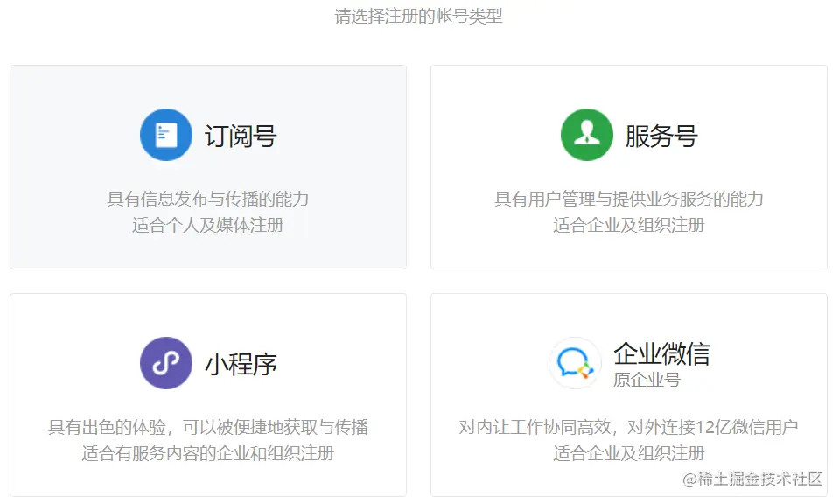Click text 对内让工作协同高效，对外连接12亿微信用户
This screenshot has width=839, height=504.
click(x=629, y=427)
